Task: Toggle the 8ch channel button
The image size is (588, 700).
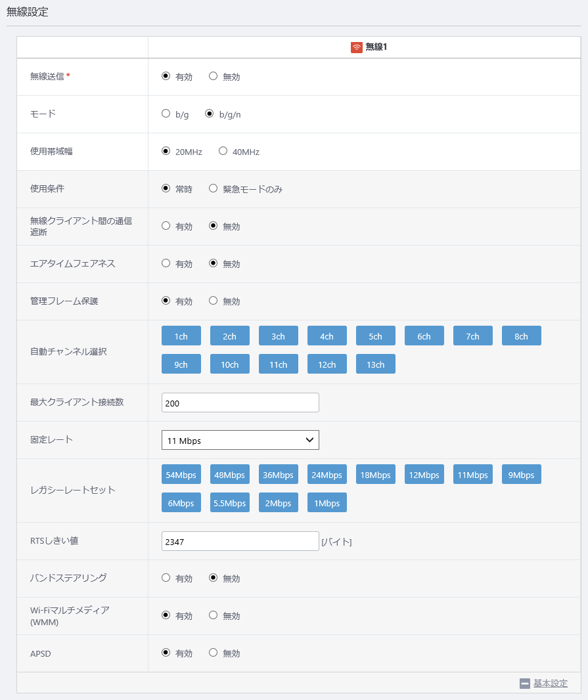Action: (522, 336)
